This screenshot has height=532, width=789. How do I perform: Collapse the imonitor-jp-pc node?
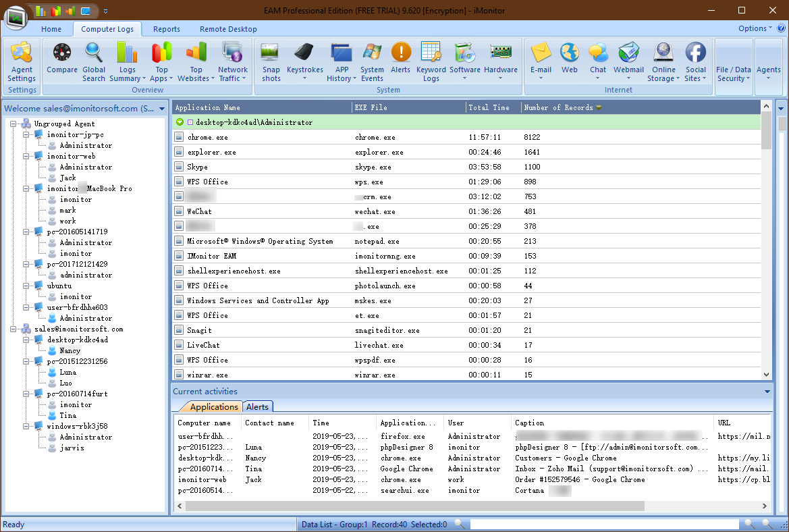point(26,134)
